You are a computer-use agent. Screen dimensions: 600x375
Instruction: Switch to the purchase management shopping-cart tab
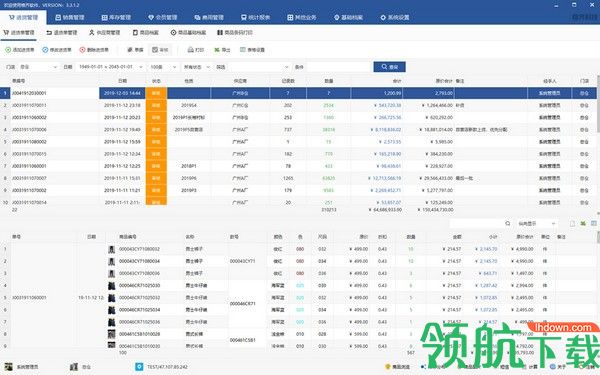pyautogui.click(x=23, y=17)
